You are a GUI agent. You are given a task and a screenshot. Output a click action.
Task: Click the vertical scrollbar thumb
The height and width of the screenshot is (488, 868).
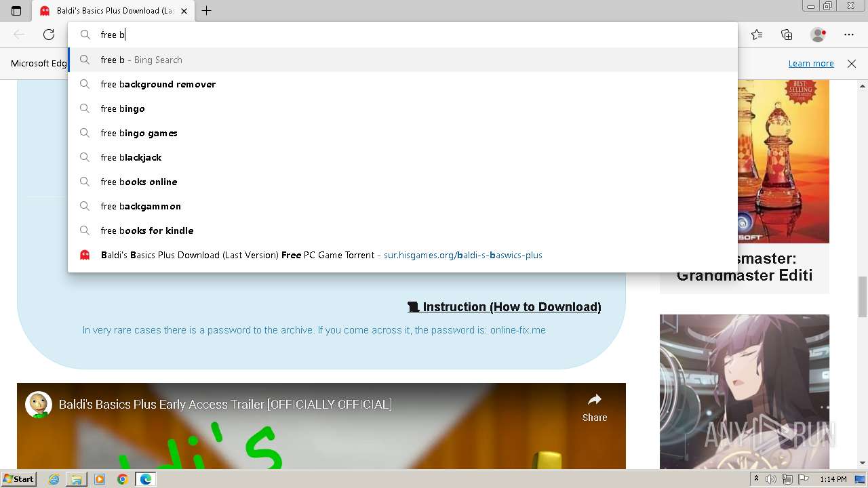click(x=863, y=297)
